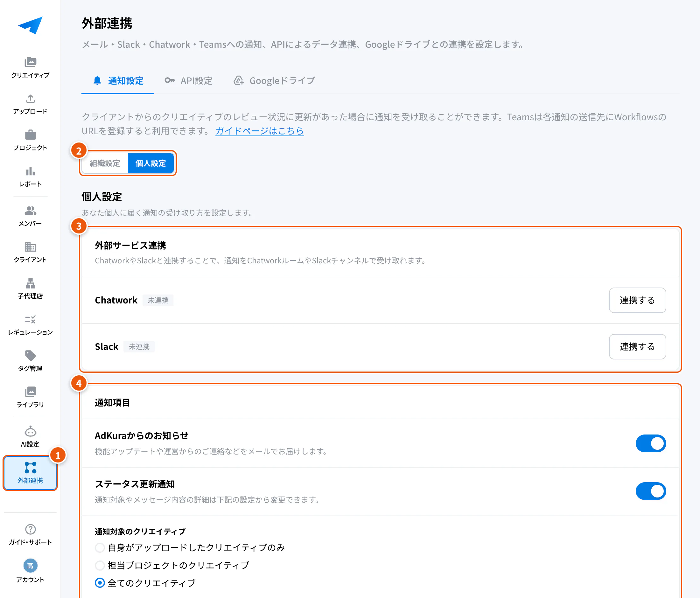Click the Chatwork 未連携 status badge
Viewport: 700px width, 598px height.
click(x=158, y=300)
